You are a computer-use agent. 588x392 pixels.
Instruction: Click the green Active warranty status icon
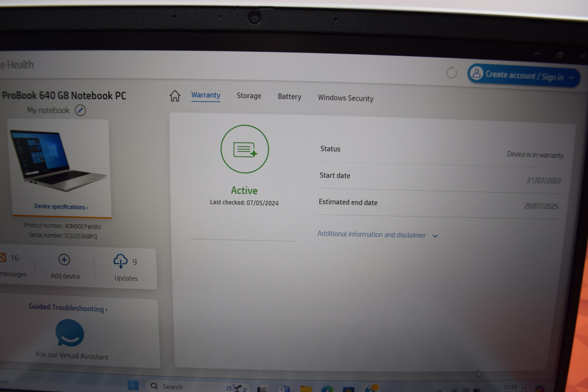(x=244, y=149)
